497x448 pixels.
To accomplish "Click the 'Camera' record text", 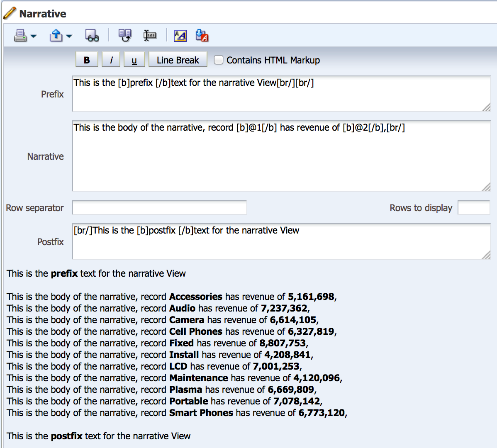I will tap(187, 320).
